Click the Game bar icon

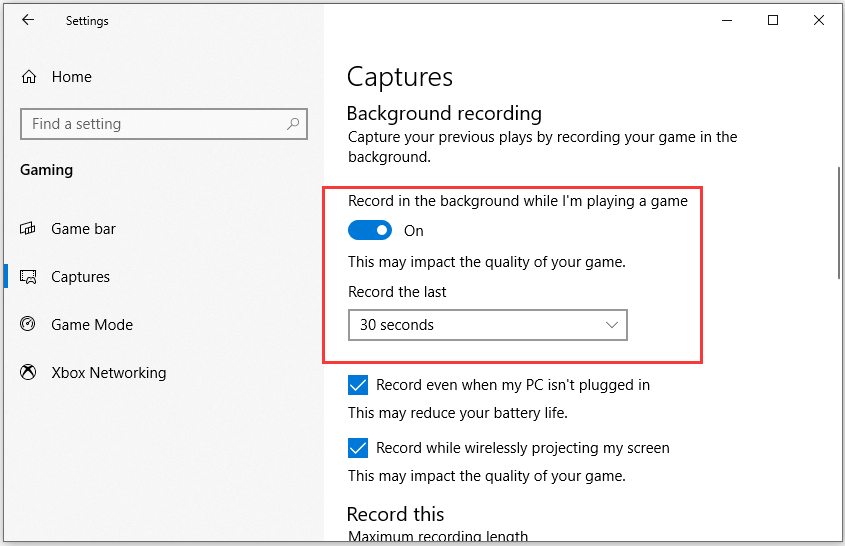27,229
